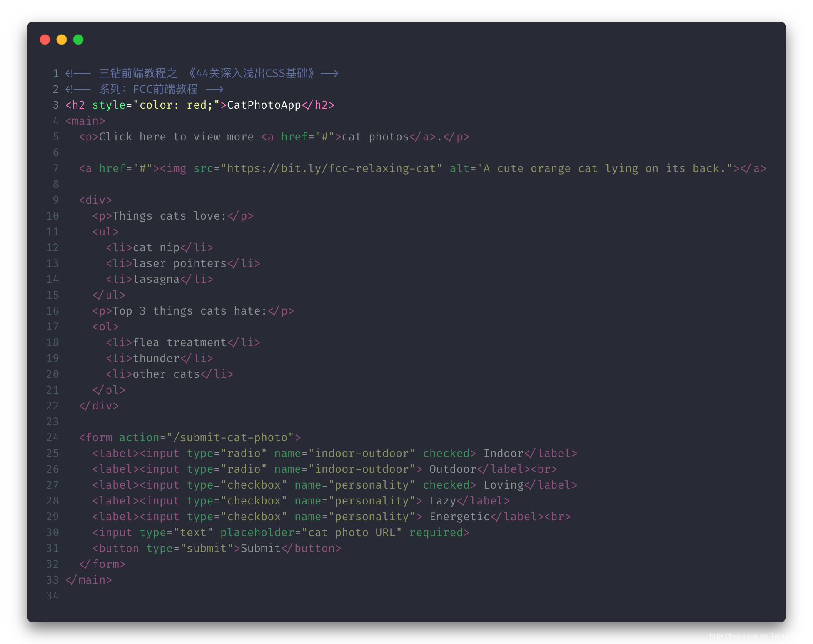813x644 pixels.
Task: Click the word checked on line 27
Action: (x=446, y=485)
